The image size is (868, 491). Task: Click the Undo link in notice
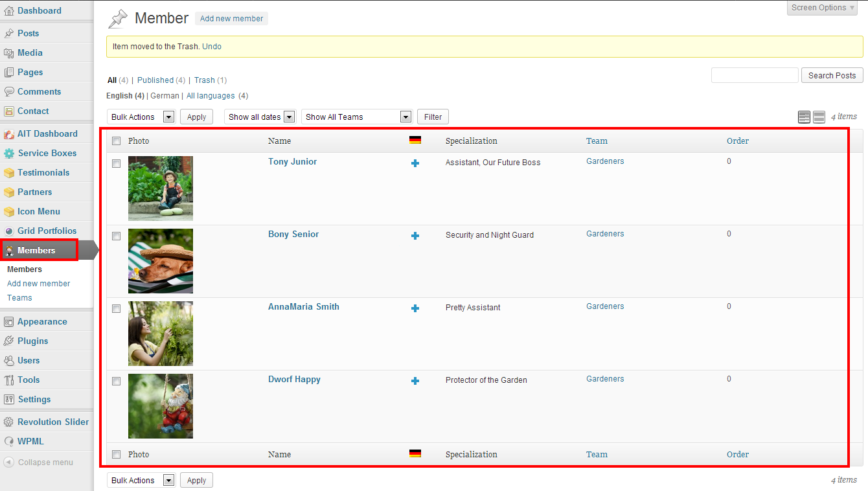(x=212, y=47)
